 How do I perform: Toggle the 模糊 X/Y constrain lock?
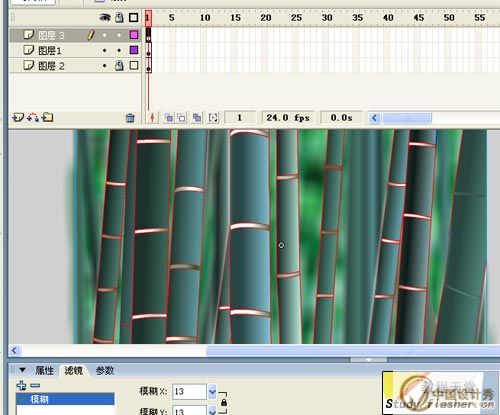pyautogui.click(x=224, y=402)
